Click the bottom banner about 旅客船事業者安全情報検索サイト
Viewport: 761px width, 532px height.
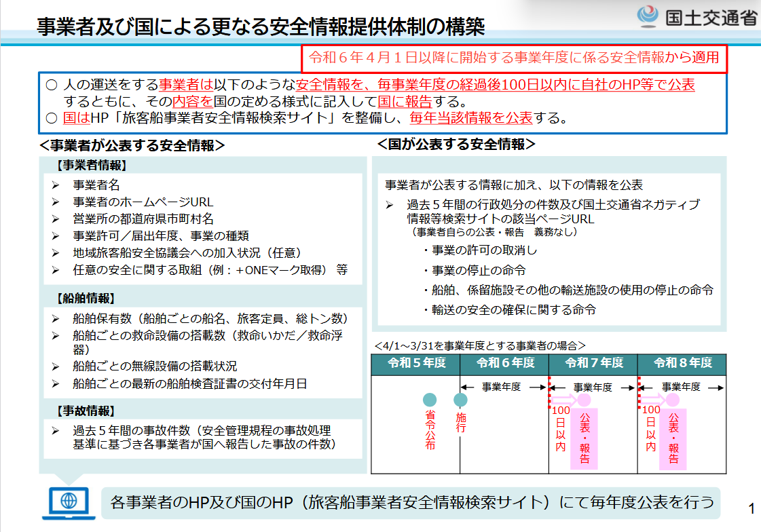411,502
